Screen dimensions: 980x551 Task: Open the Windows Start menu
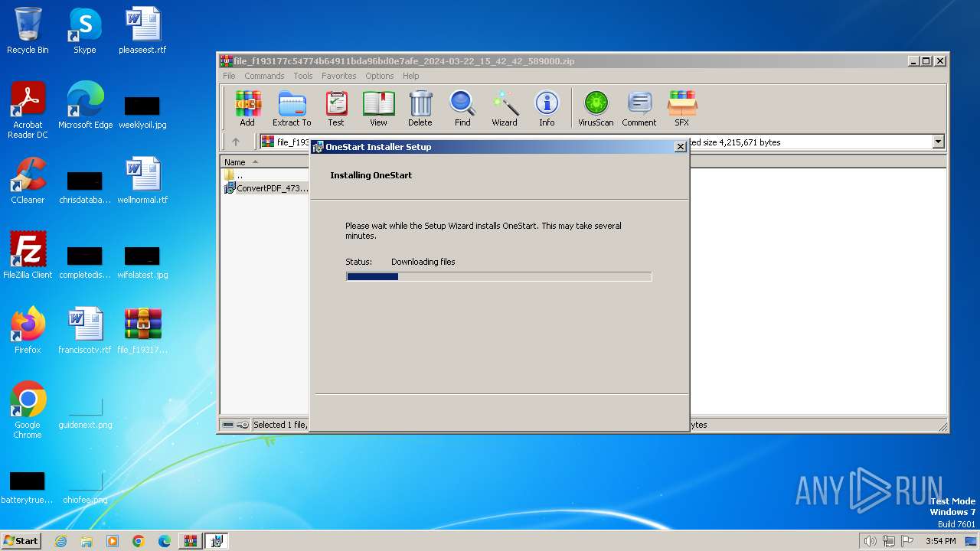coord(21,540)
